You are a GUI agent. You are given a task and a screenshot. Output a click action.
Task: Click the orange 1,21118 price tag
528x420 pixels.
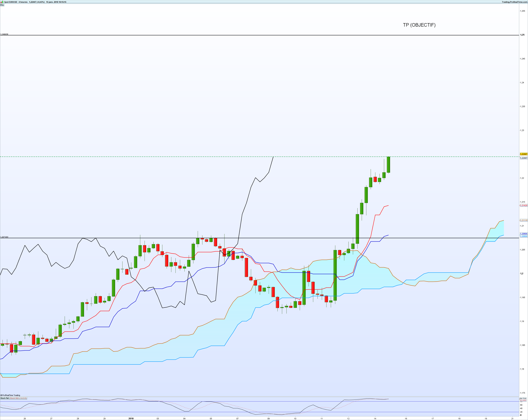point(524,220)
